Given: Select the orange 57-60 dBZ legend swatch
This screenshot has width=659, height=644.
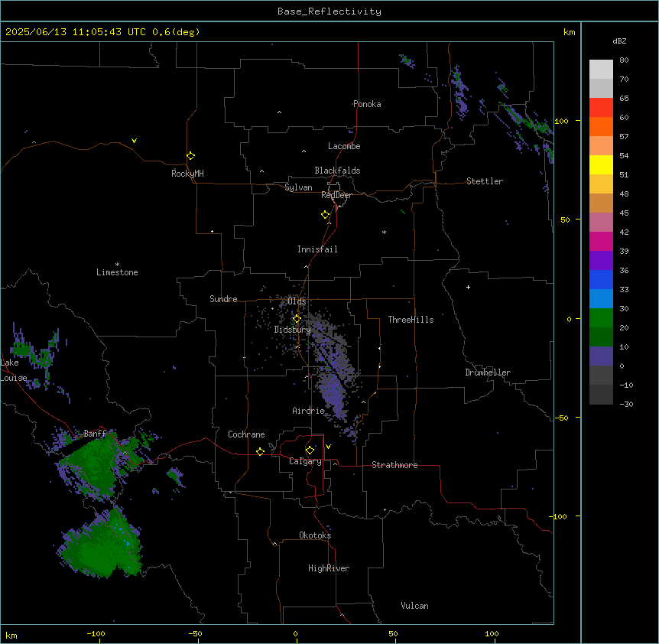Looking at the screenshot, I should click(601, 126).
